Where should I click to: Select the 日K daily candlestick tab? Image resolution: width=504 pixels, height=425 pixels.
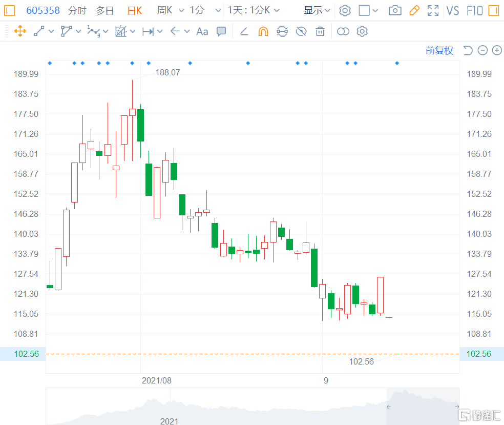[134, 11]
